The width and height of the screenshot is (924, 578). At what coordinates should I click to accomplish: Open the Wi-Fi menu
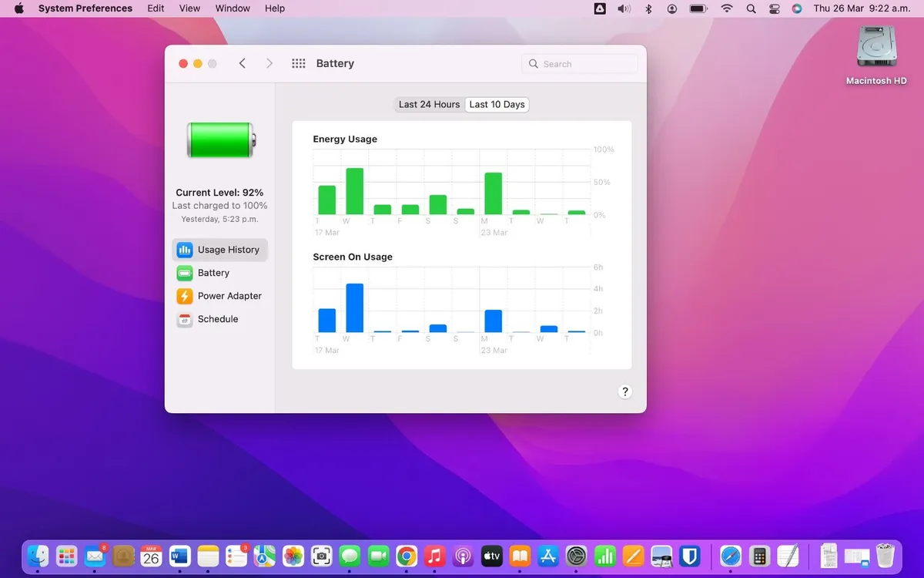point(726,8)
